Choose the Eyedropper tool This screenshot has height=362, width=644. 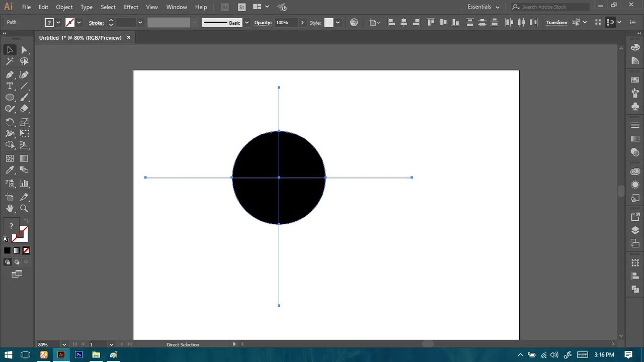[10, 170]
